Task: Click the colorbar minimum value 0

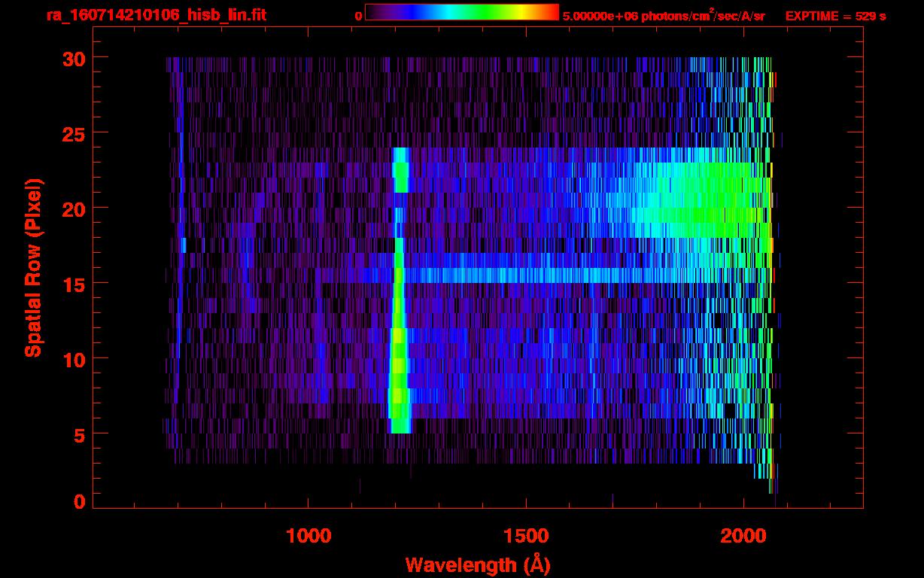Action: coord(358,16)
